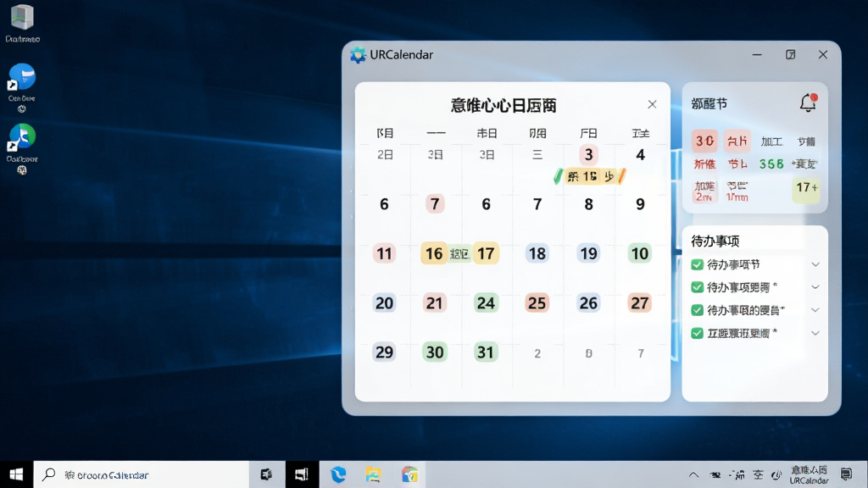Viewport: 868px width, 488px height.
Task: Select the blue-highlighted date 20
Action: [384, 302]
